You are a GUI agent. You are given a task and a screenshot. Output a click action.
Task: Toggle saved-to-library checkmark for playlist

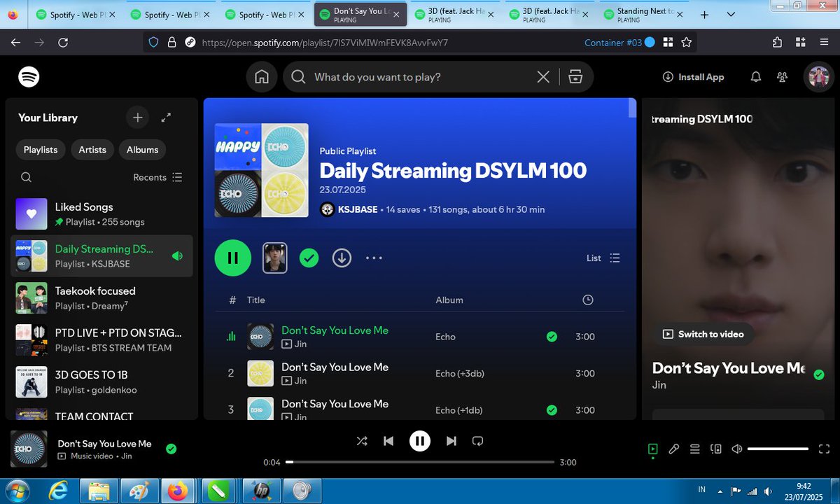[x=309, y=258]
